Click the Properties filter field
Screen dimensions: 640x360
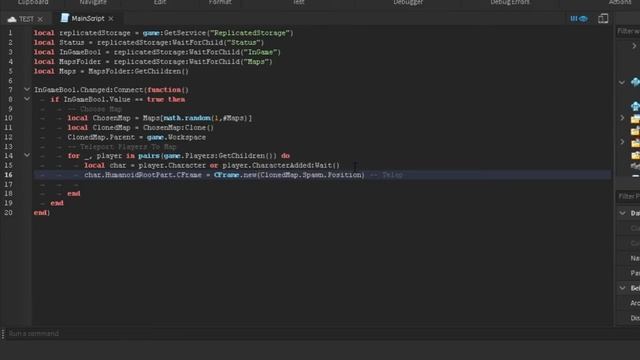[628, 196]
